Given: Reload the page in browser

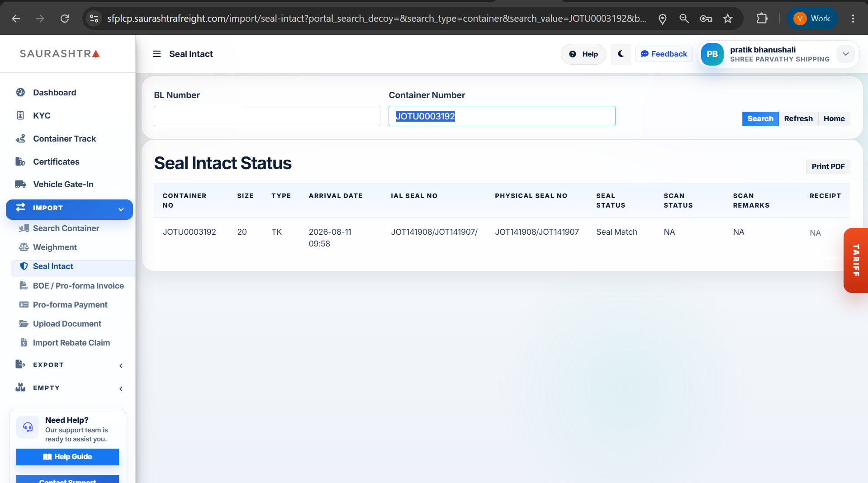Looking at the screenshot, I should pos(65,19).
